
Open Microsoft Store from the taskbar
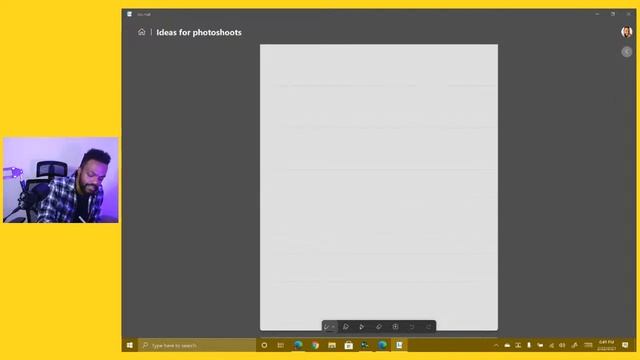349,345
